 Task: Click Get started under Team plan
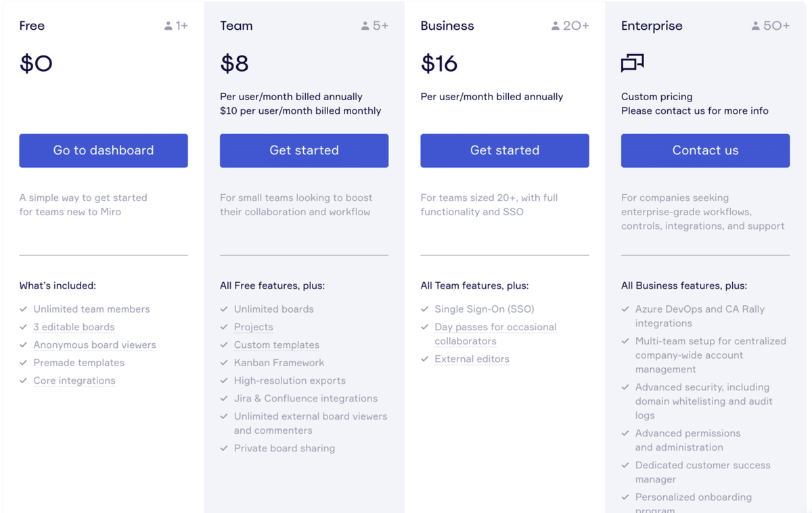304,150
